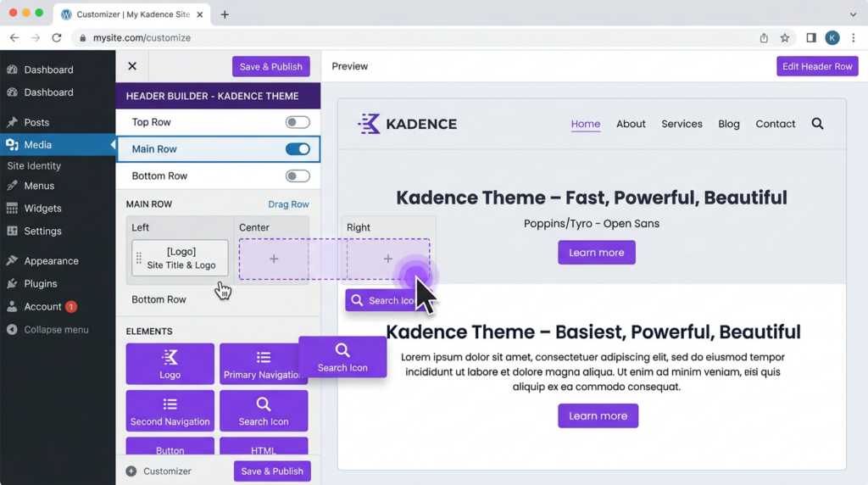This screenshot has width=868, height=485.
Task: Click the upper Learn more button
Action: point(596,253)
